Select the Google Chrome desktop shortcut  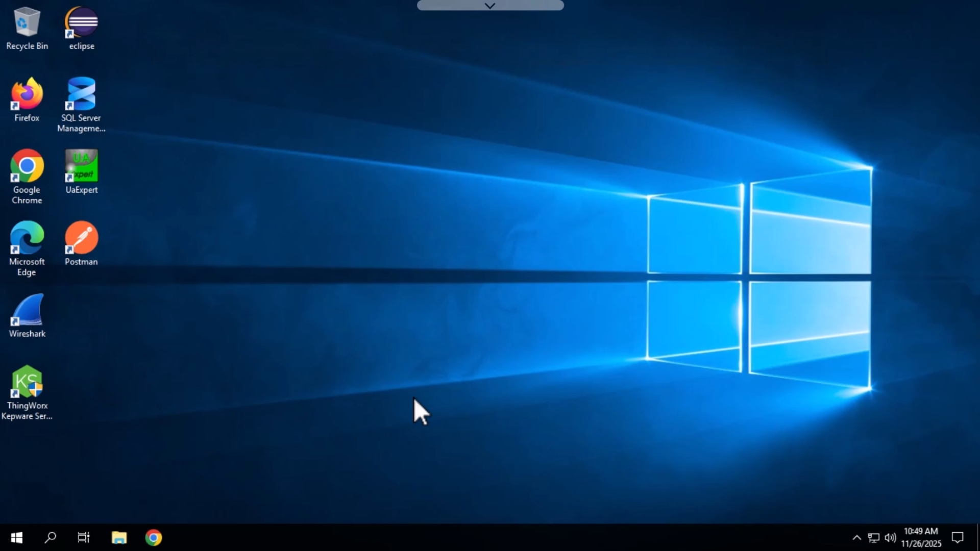tap(27, 177)
